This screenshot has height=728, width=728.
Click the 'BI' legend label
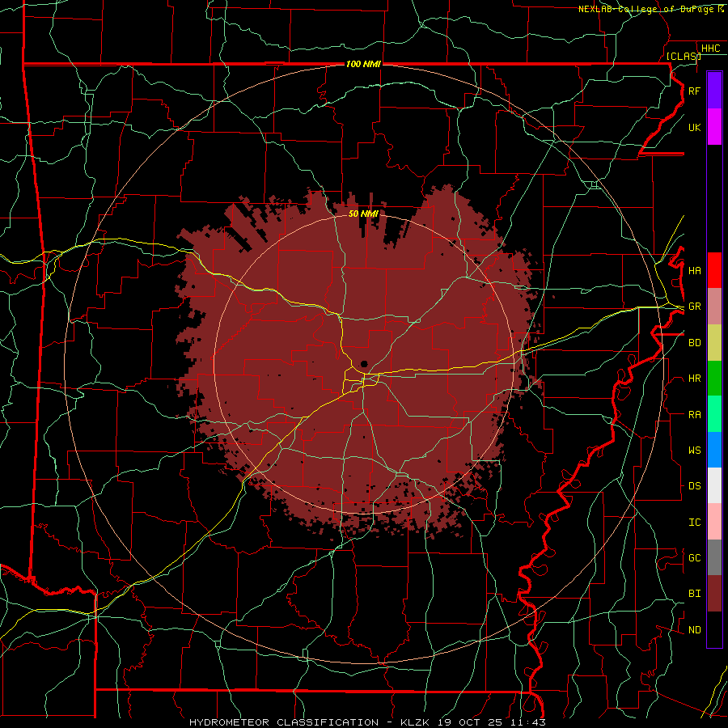(694, 594)
